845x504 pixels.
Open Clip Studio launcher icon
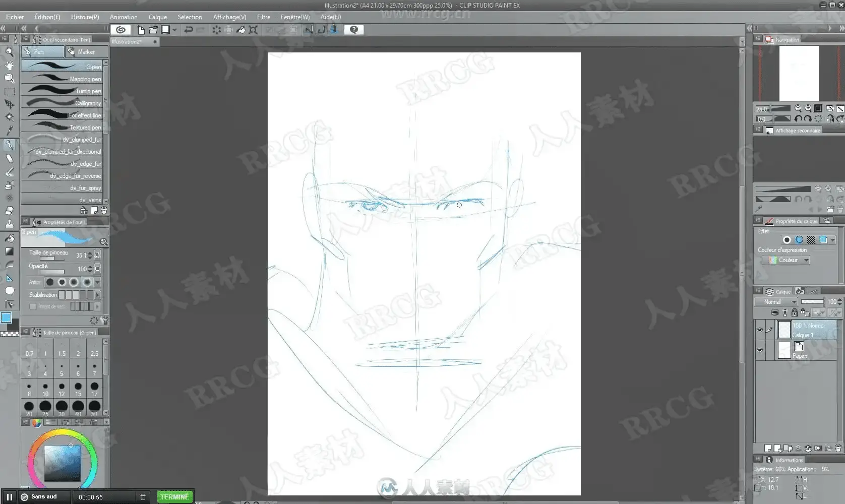click(120, 30)
